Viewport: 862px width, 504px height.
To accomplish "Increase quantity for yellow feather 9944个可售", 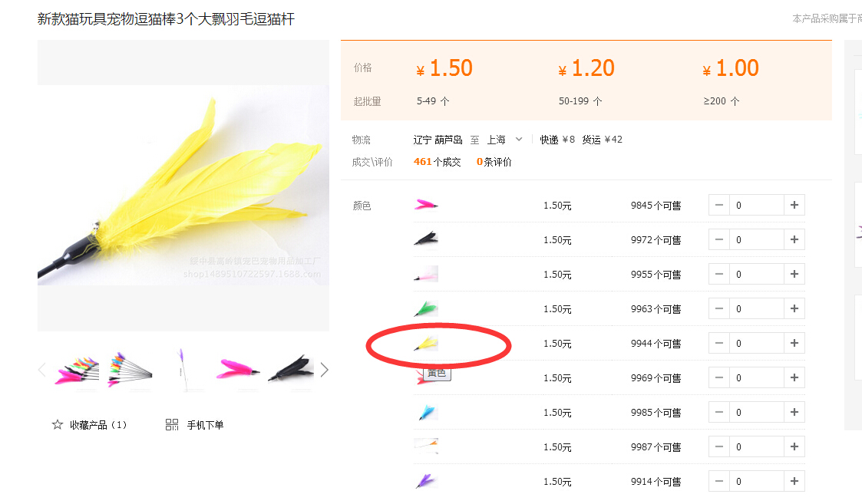I will (x=794, y=343).
